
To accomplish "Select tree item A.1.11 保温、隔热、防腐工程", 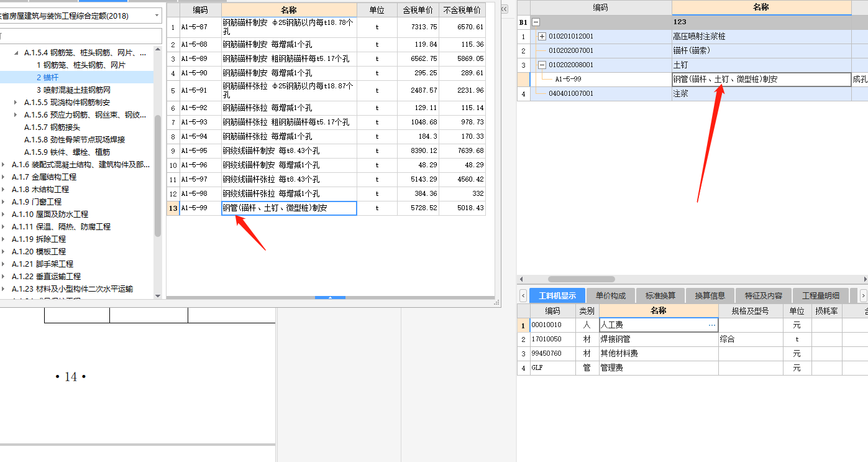I will (x=61, y=226).
